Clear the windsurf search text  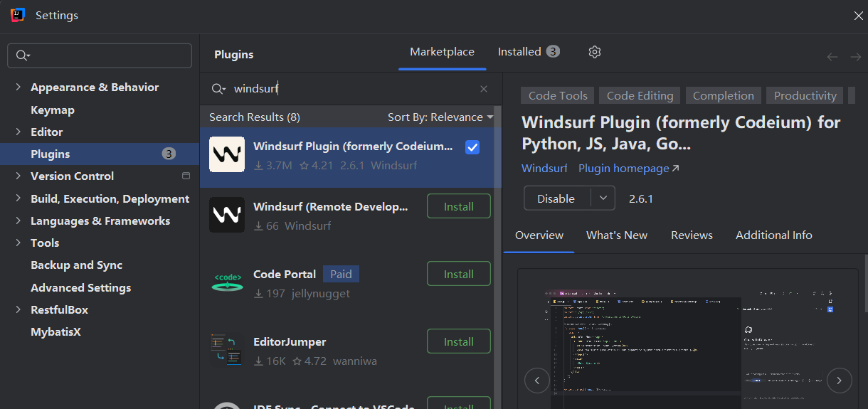coord(484,89)
